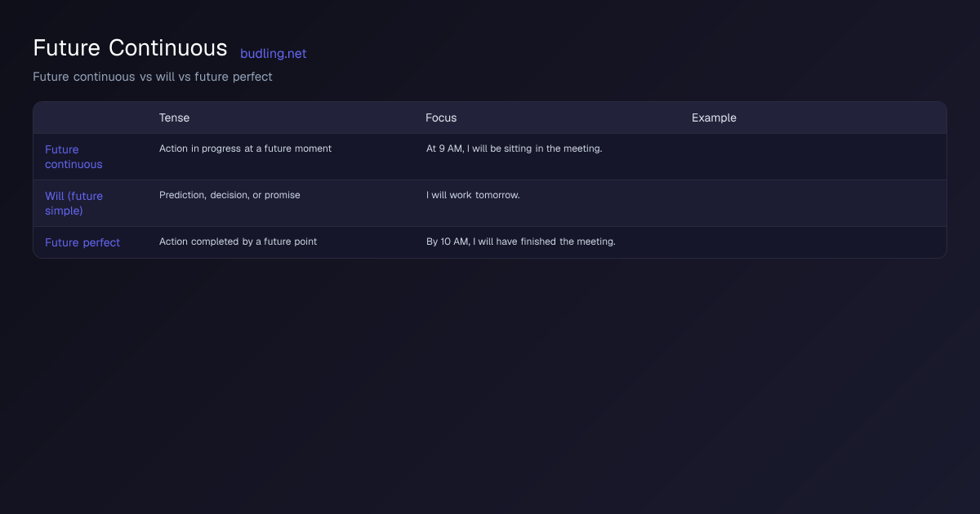Click the Future Continuous page title
980x514 pixels.
pyautogui.click(x=130, y=48)
